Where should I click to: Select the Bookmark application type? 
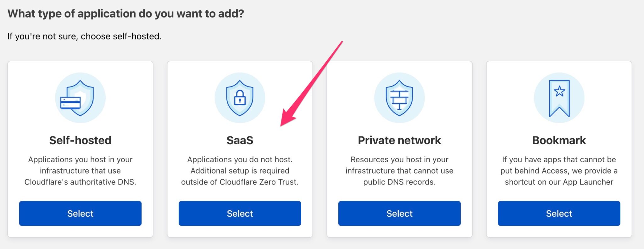pos(559,213)
